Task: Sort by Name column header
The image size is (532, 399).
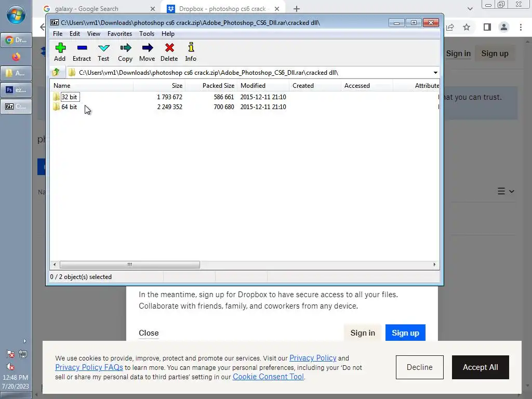Action: (x=91, y=86)
